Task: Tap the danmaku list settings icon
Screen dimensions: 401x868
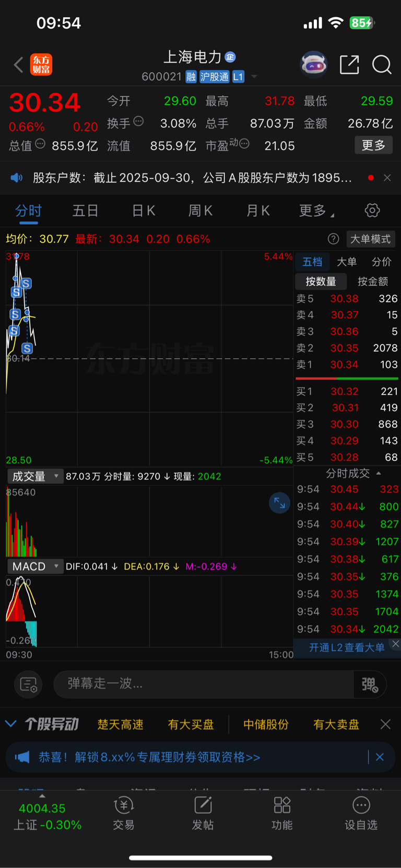Action: tap(28, 684)
